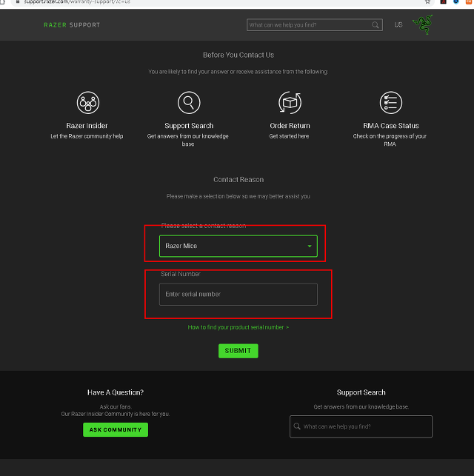Click the ASK COMMUNITY button
The height and width of the screenshot is (476, 474).
[116, 429]
